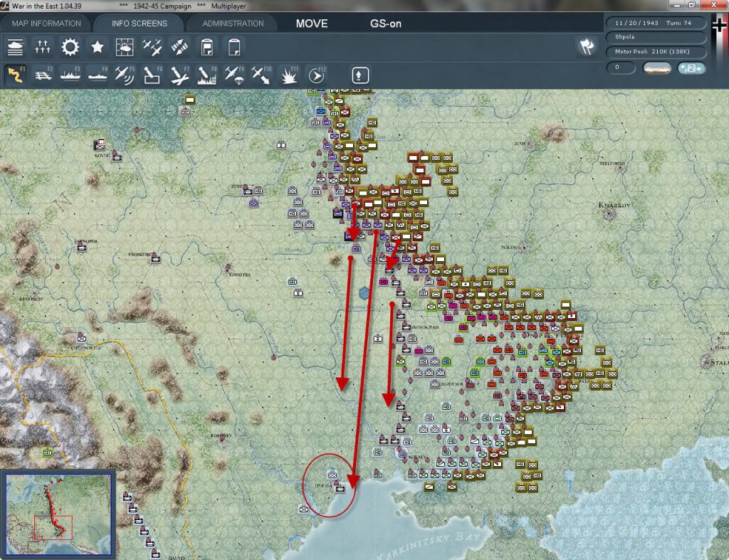Open the logistics report document with flag icon
Screen dimensions: 729x560
click(207, 47)
